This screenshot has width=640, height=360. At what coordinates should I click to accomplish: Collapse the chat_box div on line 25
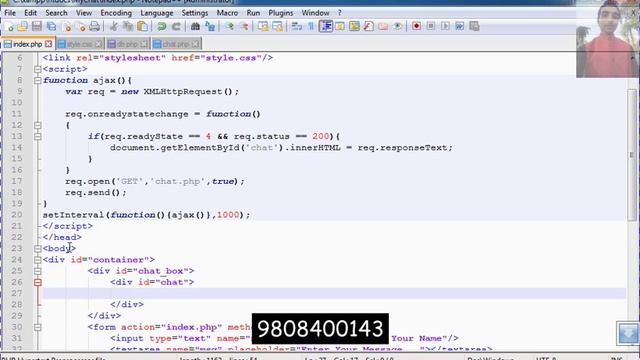(x=38, y=271)
